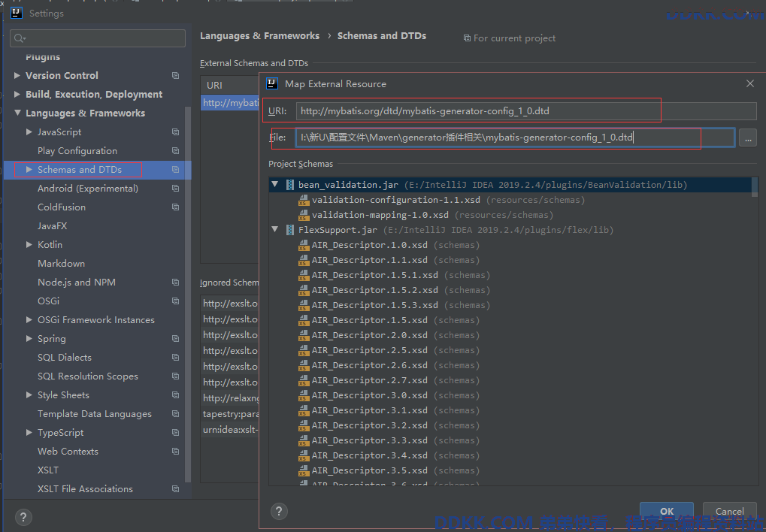Open the Markdown settings page
This screenshot has width=766, height=532.
61,264
